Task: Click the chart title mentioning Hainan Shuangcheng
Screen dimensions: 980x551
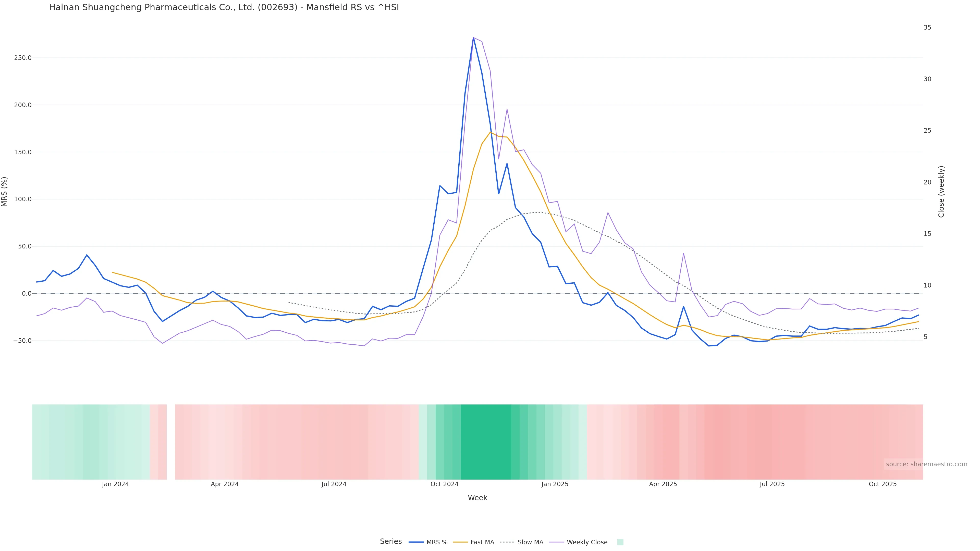Action: 224,7
